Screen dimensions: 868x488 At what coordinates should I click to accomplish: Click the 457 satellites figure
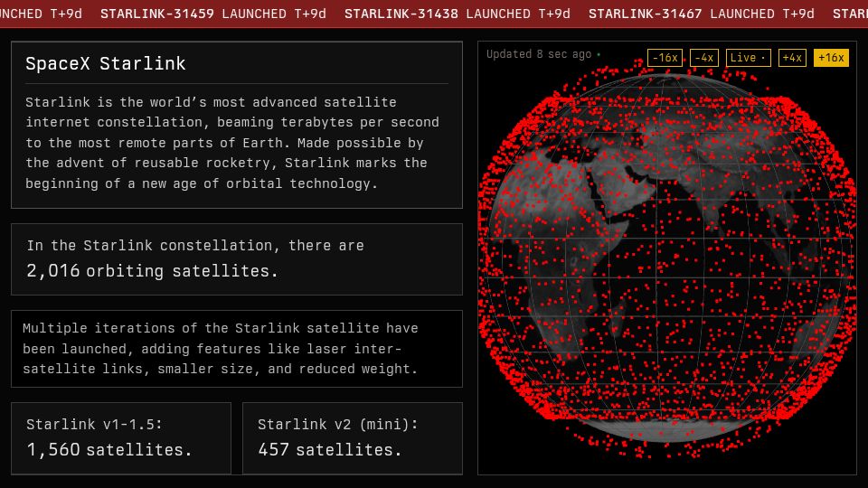(329, 449)
